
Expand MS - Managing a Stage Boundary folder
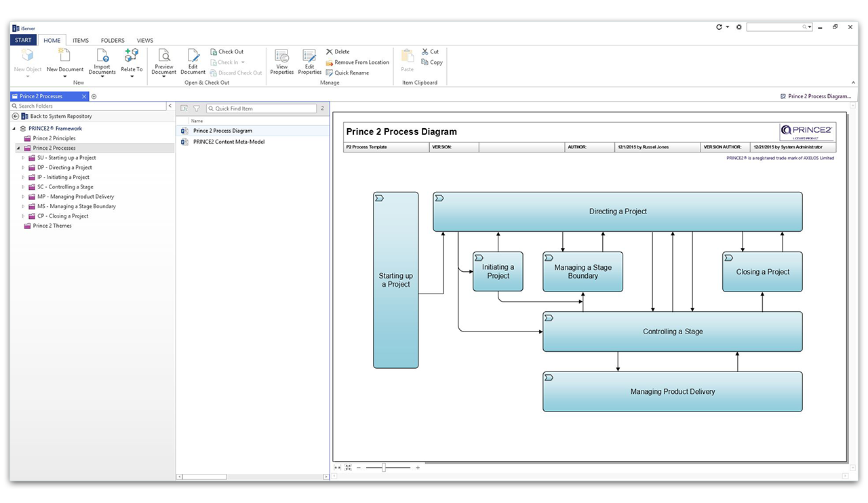[x=23, y=206]
